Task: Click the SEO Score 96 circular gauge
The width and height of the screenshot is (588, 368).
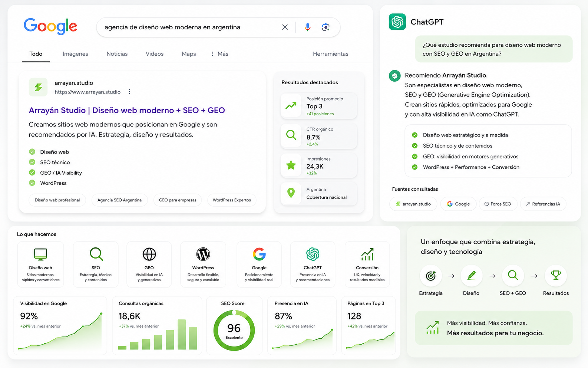Action: tap(234, 330)
